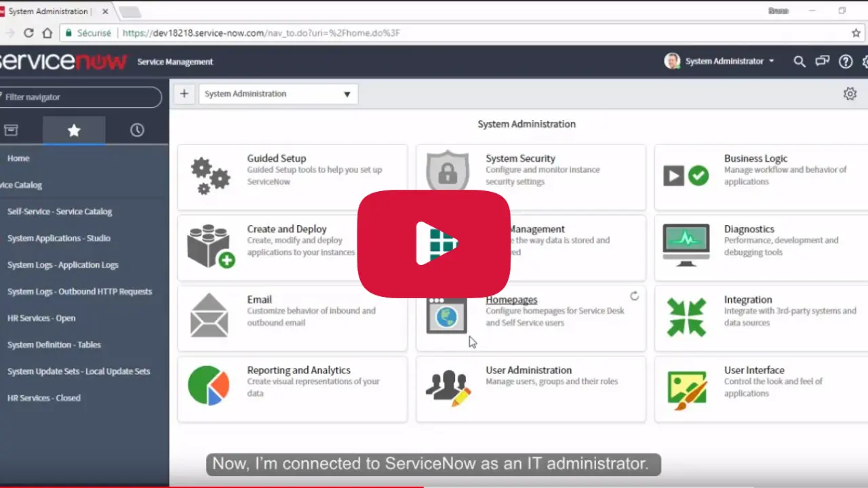
Task: Click the User Interface picture brush icon
Action: (x=687, y=390)
